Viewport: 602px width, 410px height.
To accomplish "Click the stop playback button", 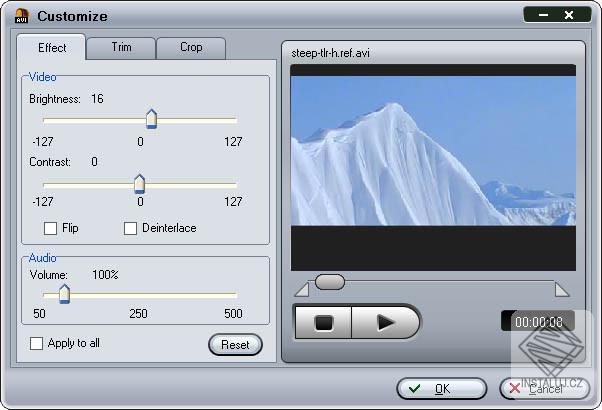I will coord(323,322).
